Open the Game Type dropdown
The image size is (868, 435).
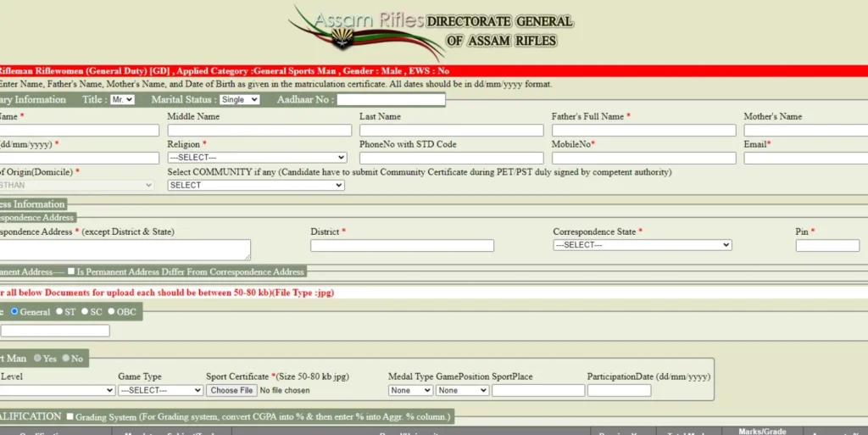tap(160, 390)
